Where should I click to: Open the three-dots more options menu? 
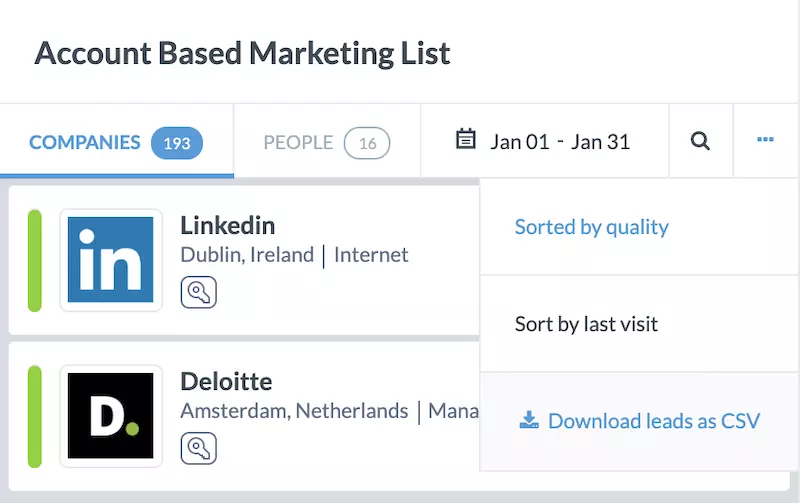click(x=766, y=141)
